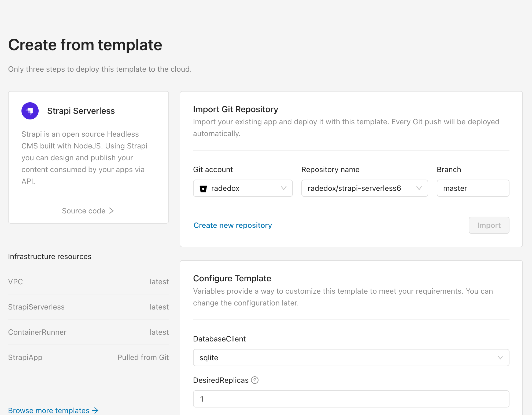532x415 pixels.
Task: Click the chevron next to Source code
Action: click(x=112, y=211)
